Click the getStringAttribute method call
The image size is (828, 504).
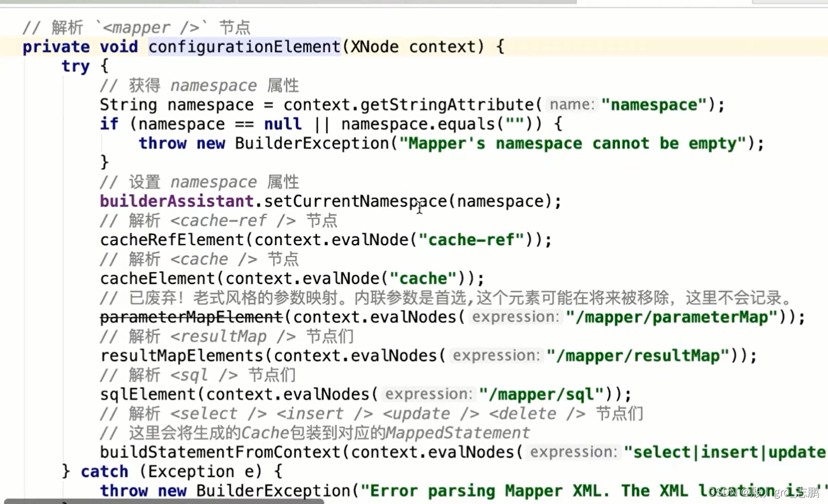(446, 105)
